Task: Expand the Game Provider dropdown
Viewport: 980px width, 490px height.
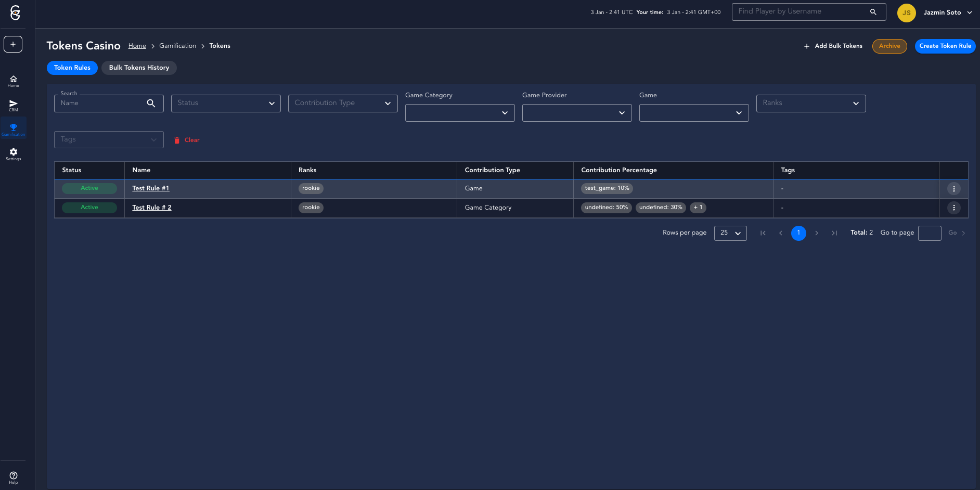Action: pos(576,113)
